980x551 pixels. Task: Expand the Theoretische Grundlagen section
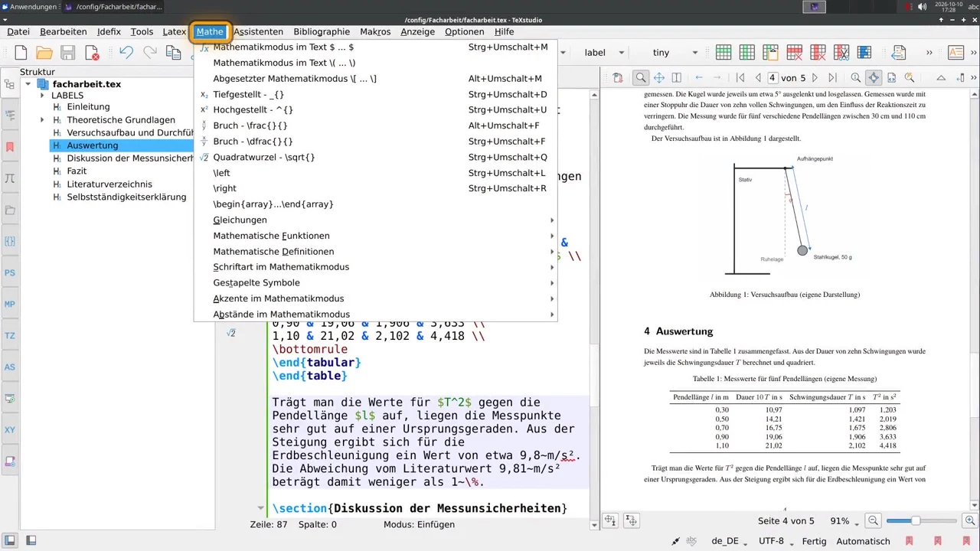pyautogui.click(x=42, y=120)
